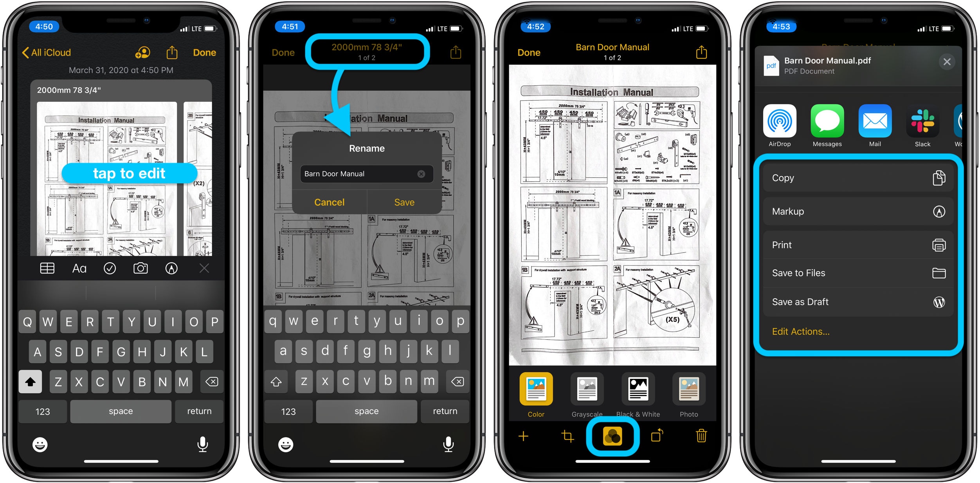Tap Cancel to dismiss the rename dialog
This screenshot has width=980, height=483.
[x=326, y=201]
